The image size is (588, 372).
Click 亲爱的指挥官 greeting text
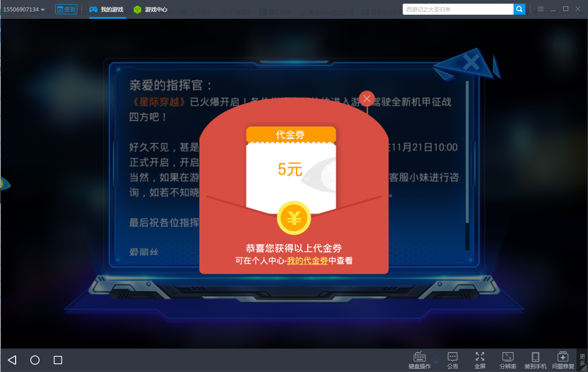click(171, 85)
